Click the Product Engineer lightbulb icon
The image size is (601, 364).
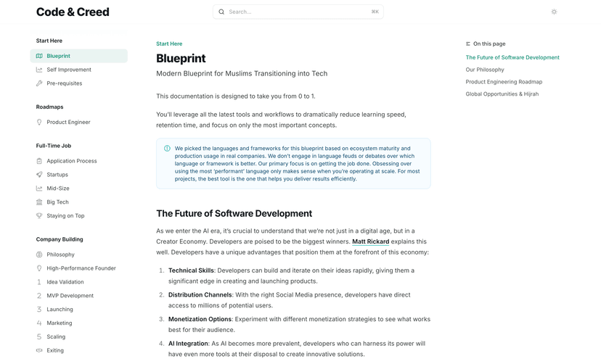39,122
